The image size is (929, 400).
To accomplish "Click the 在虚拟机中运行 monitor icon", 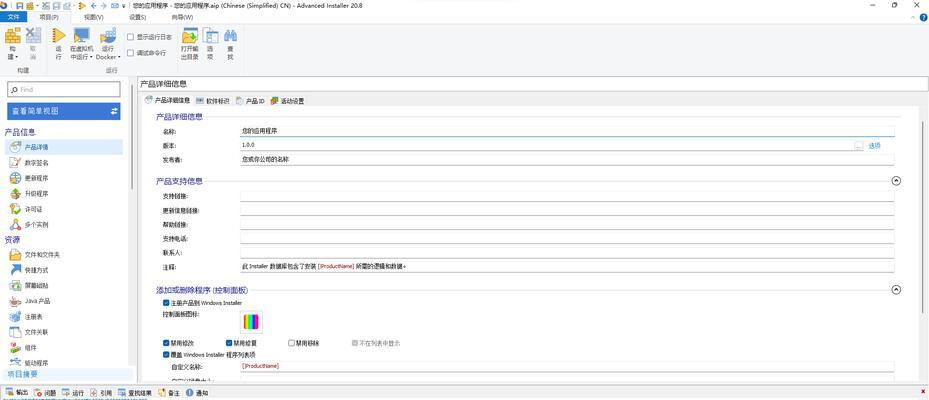I will [x=81, y=36].
